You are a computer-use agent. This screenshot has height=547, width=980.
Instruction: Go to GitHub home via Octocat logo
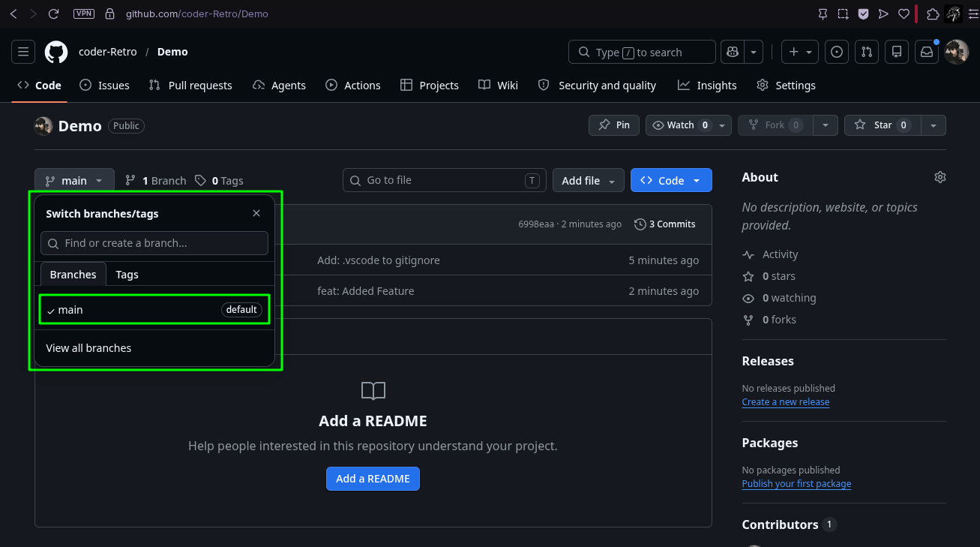click(56, 52)
